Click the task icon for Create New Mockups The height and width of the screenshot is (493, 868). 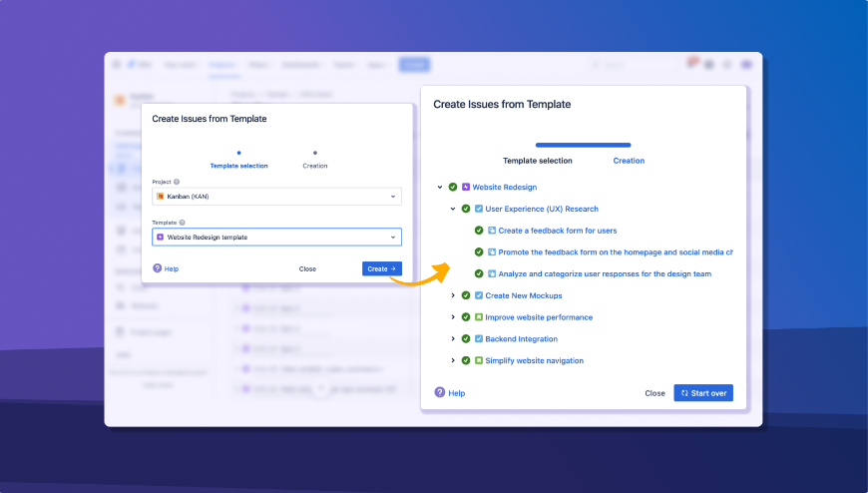click(479, 295)
